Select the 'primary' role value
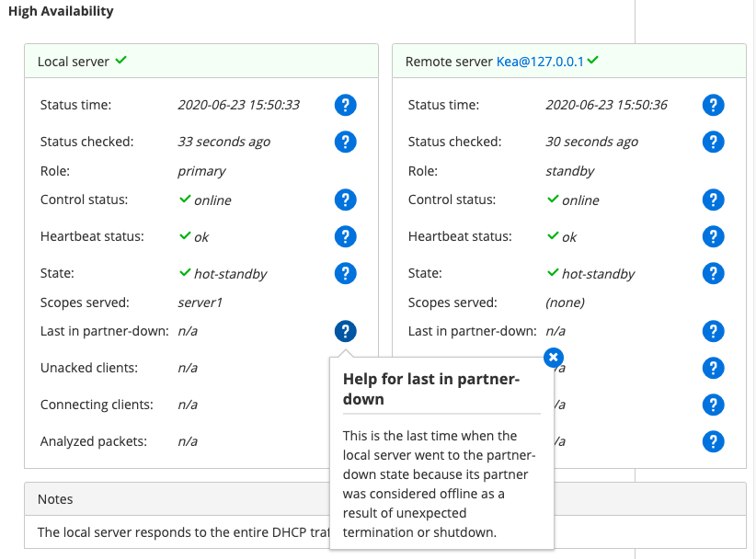 pyautogui.click(x=201, y=171)
